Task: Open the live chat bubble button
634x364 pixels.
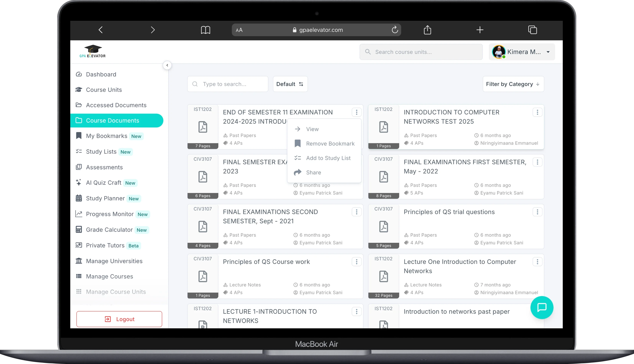Action: (542, 307)
